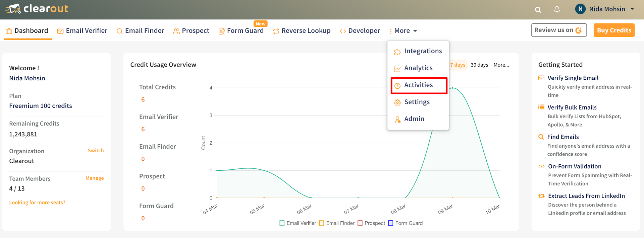Toggle Email Finder legend swatch
Screen dimensions: 644x238
point(322,223)
